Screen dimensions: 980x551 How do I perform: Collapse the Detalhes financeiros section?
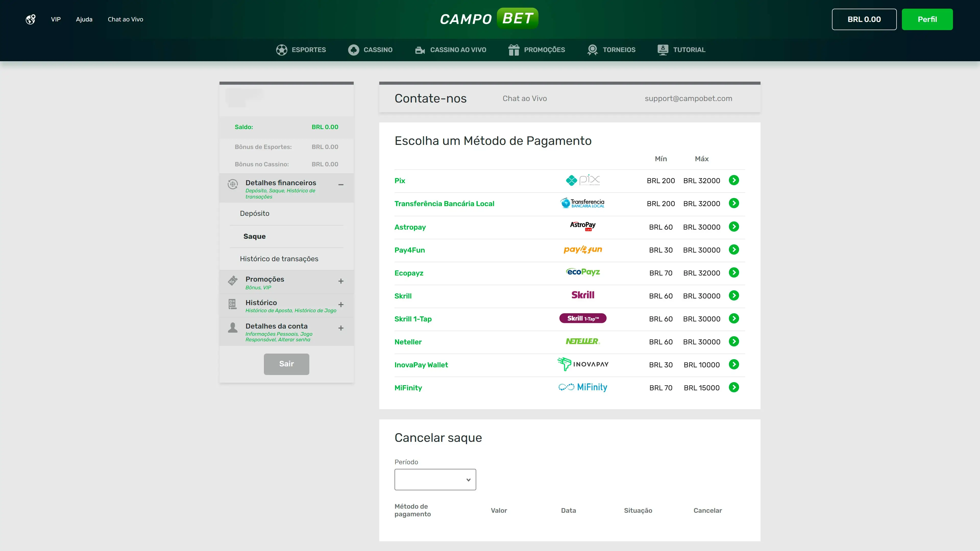(x=341, y=185)
